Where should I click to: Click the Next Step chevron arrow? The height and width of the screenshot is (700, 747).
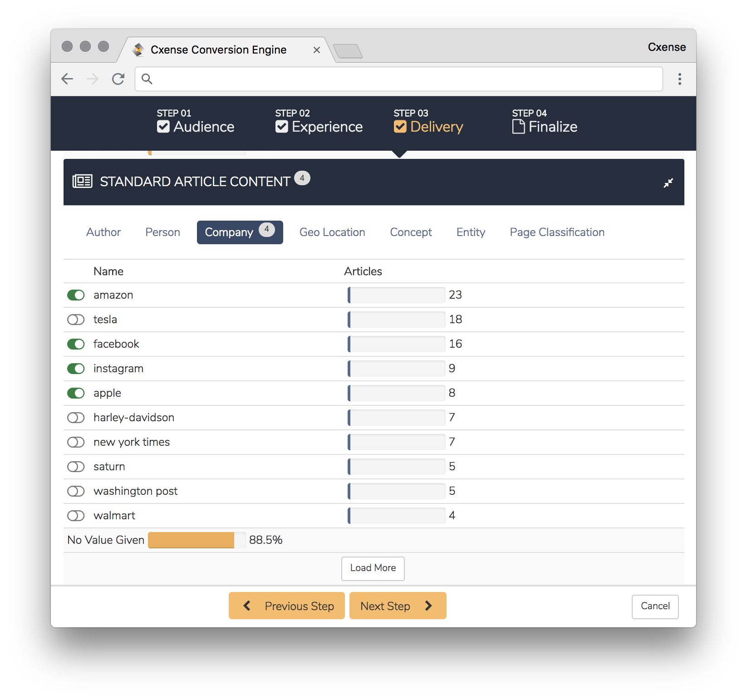point(428,606)
